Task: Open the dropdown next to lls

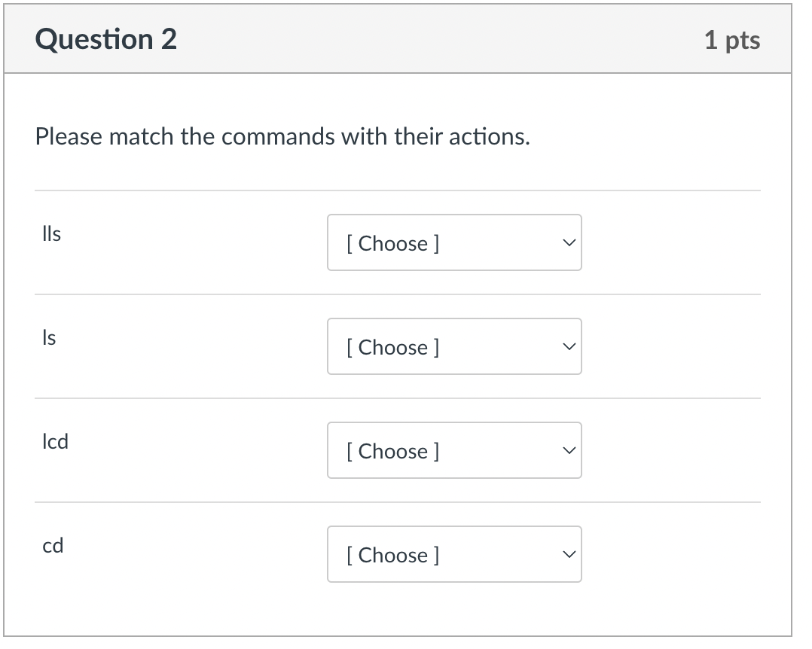Action: point(454,242)
